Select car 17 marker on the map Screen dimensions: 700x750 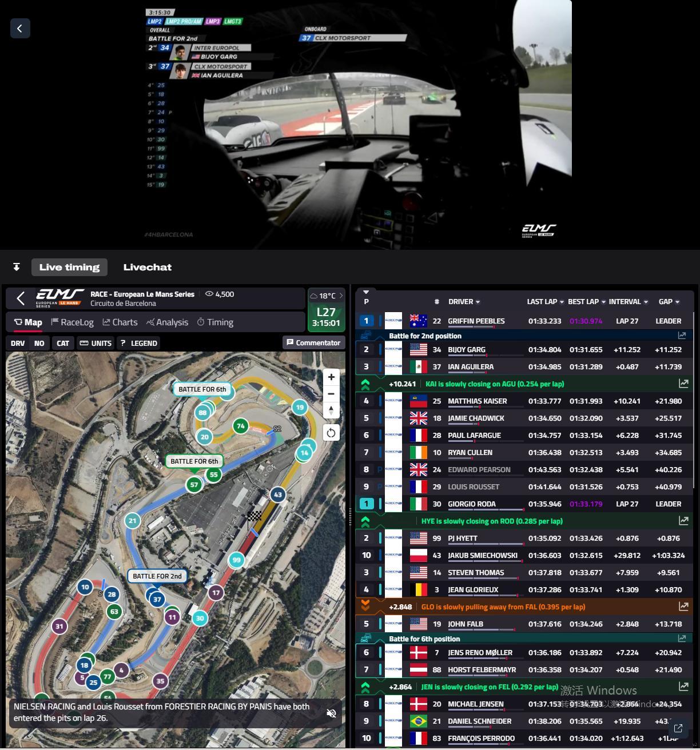point(216,593)
